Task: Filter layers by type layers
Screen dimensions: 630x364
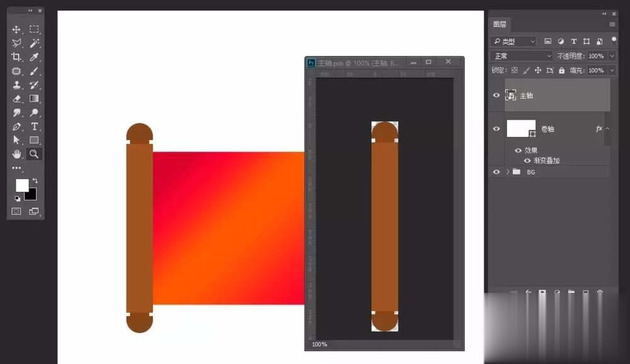Action: 574,42
